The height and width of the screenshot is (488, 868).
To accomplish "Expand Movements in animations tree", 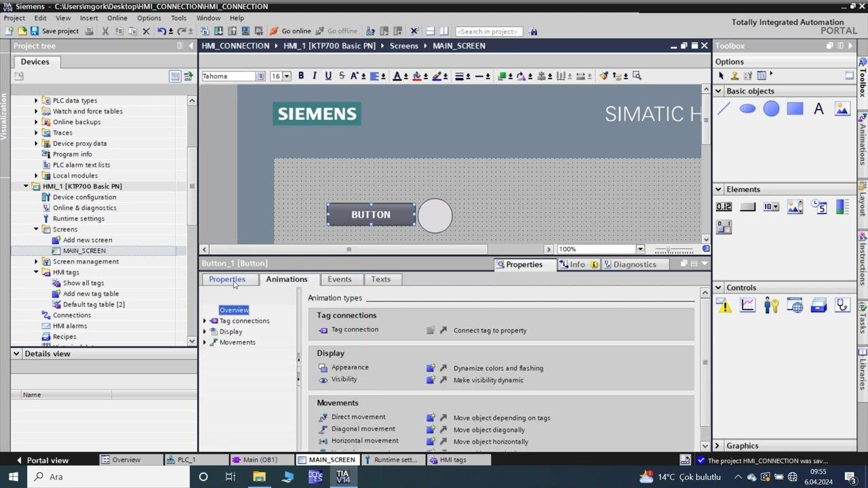I will point(205,342).
